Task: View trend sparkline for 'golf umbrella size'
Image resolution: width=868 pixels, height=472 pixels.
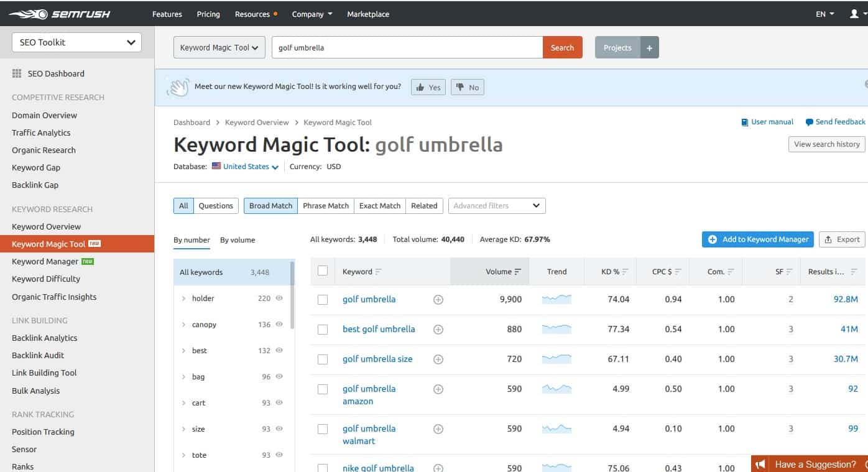Action: click(556, 359)
